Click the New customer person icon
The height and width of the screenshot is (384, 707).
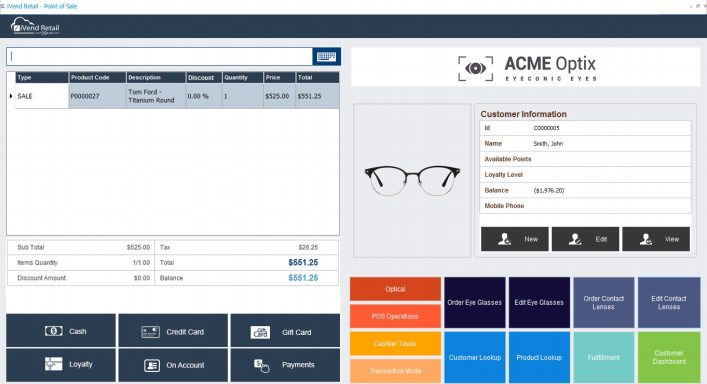pos(504,239)
